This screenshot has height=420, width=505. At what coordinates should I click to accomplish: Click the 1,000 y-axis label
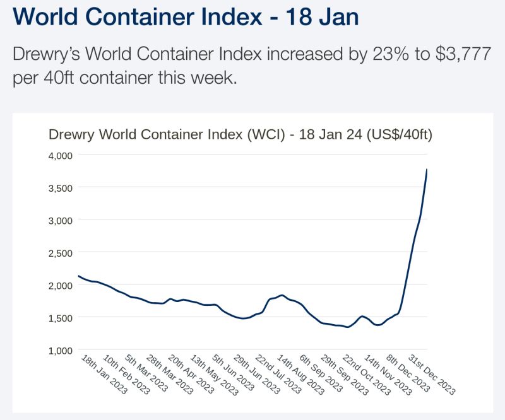(61, 350)
